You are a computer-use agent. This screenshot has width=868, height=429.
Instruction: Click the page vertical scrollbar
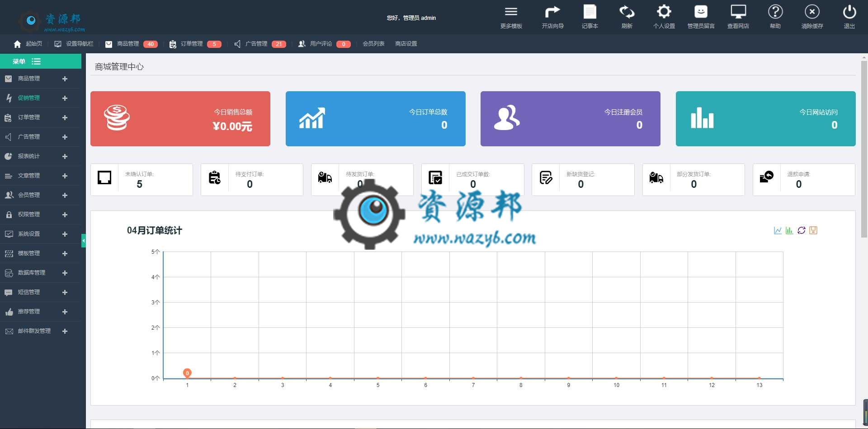click(x=864, y=149)
